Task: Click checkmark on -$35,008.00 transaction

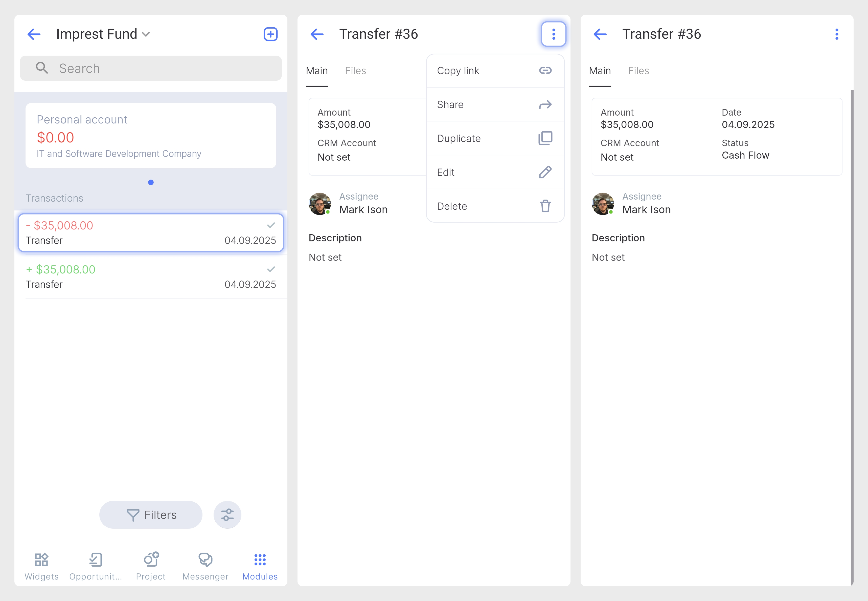Action: coord(271,225)
